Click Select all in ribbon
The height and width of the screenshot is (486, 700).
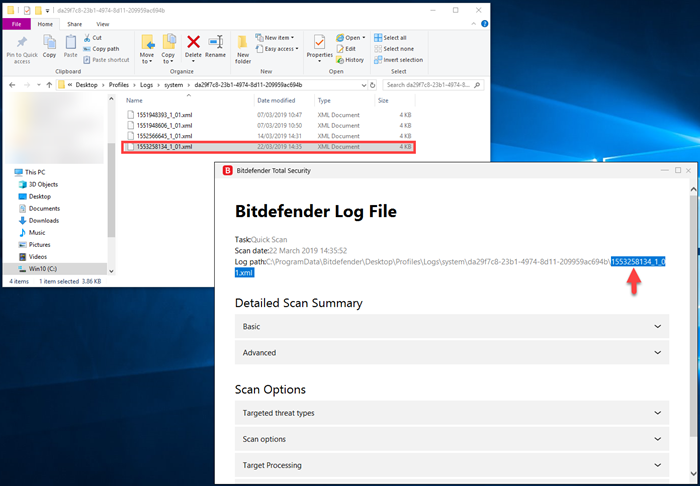click(x=390, y=38)
